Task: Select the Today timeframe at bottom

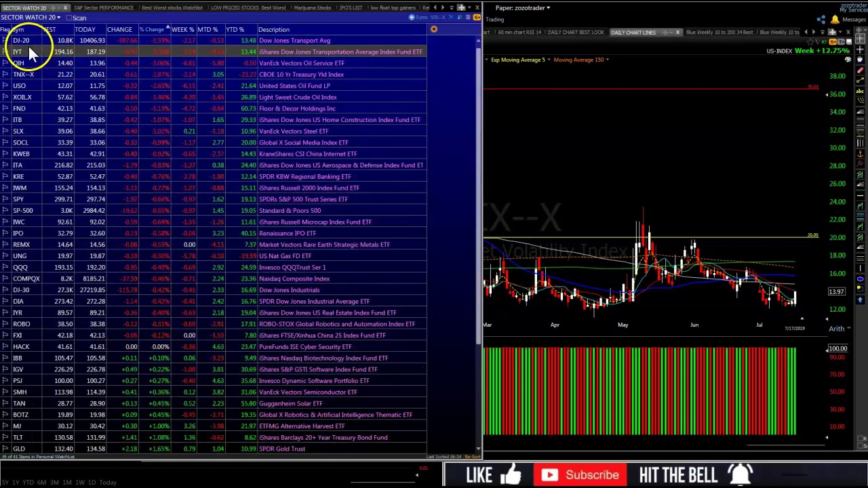Action: (107, 482)
